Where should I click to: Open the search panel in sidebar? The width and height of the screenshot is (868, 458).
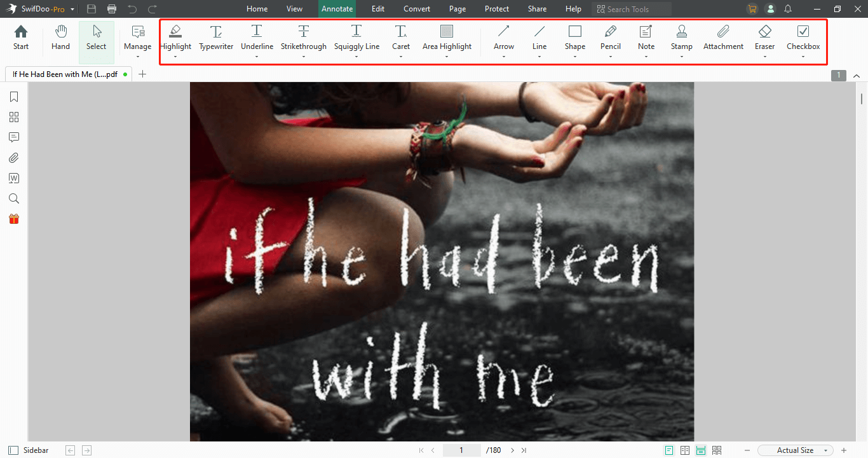(x=14, y=198)
